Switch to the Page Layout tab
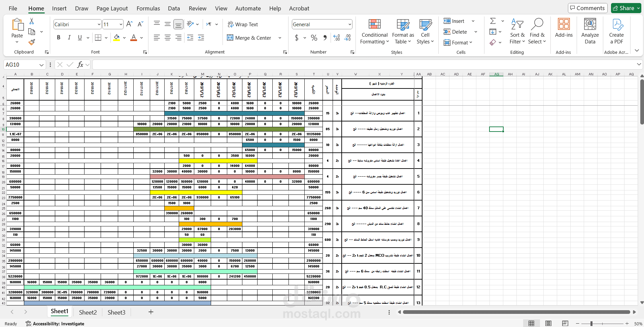 tap(112, 8)
